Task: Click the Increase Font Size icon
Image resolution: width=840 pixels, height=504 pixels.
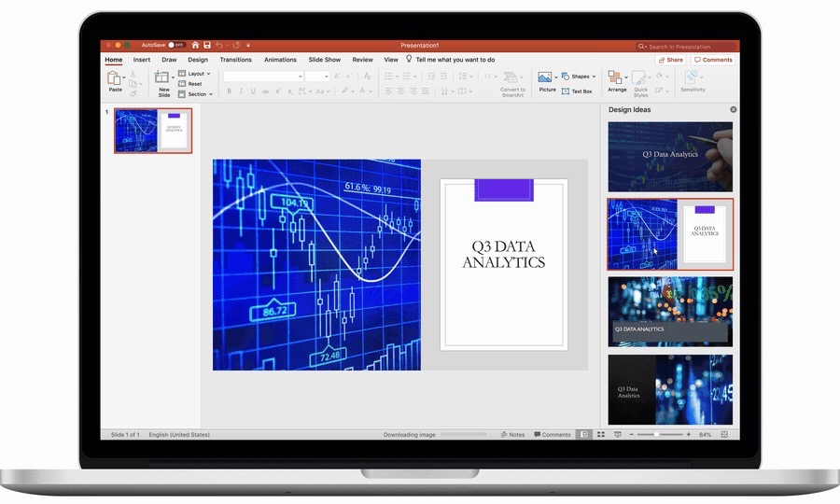Action: tap(337, 76)
